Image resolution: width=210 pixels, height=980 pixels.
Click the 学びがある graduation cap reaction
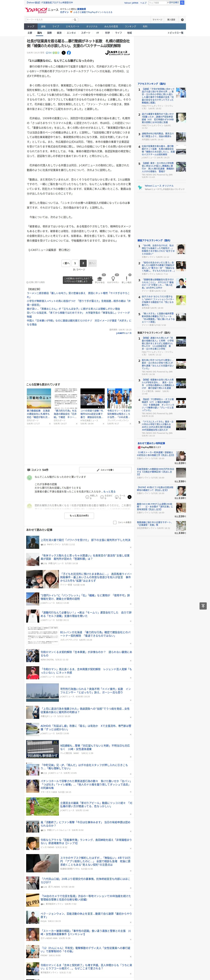(100, 279)
